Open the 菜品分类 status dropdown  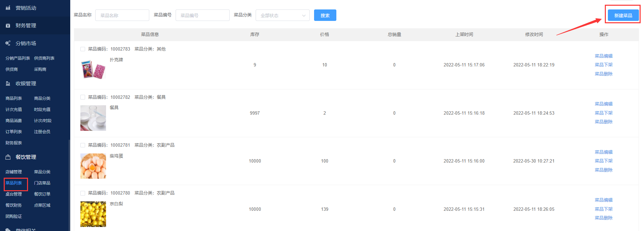point(283,16)
